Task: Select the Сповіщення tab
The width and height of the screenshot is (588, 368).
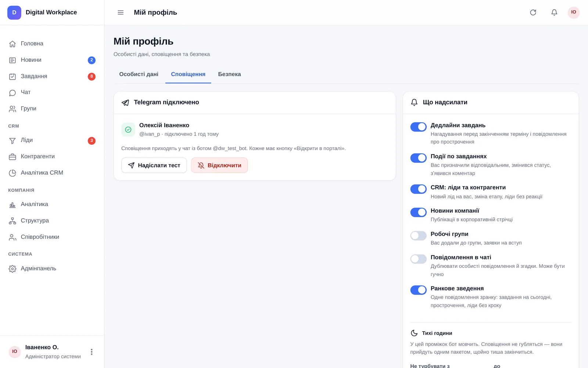Action: click(188, 74)
